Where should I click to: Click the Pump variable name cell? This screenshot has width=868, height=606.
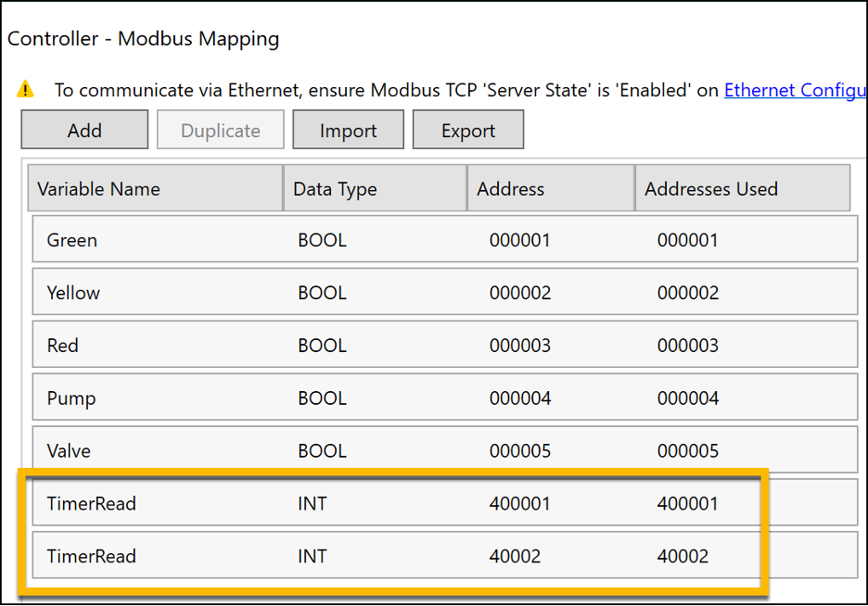(x=71, y=398)
